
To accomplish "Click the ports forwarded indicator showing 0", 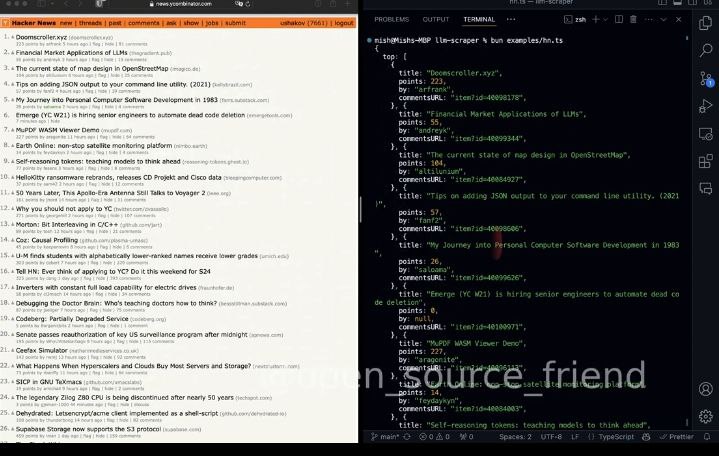I will click(466, 437).
